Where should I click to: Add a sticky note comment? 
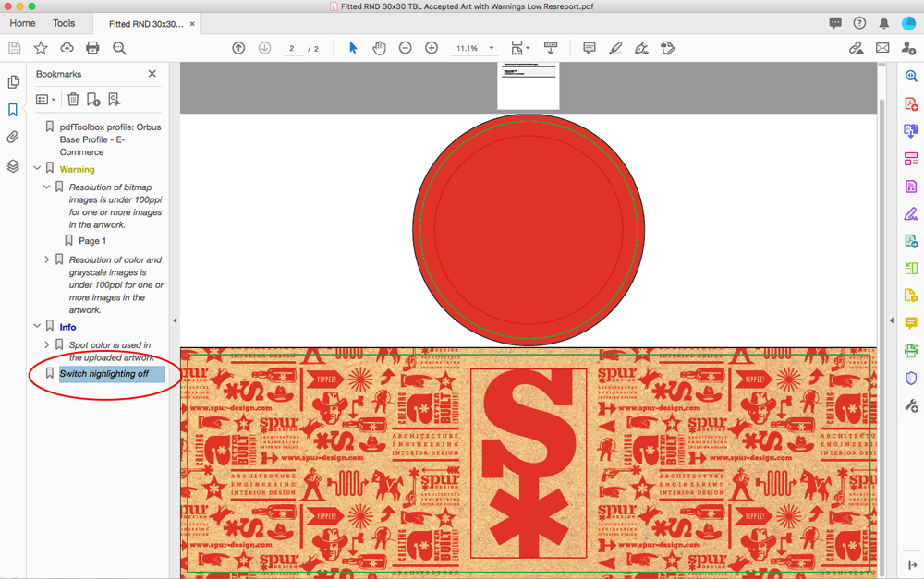pyautogui.click(x=589, y=48)
